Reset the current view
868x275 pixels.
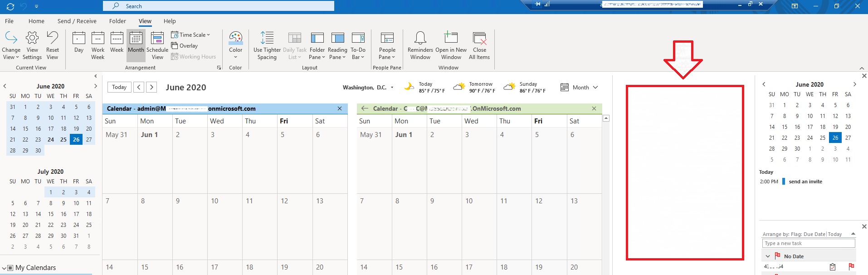pyautogui.click(x=52, y=45)
